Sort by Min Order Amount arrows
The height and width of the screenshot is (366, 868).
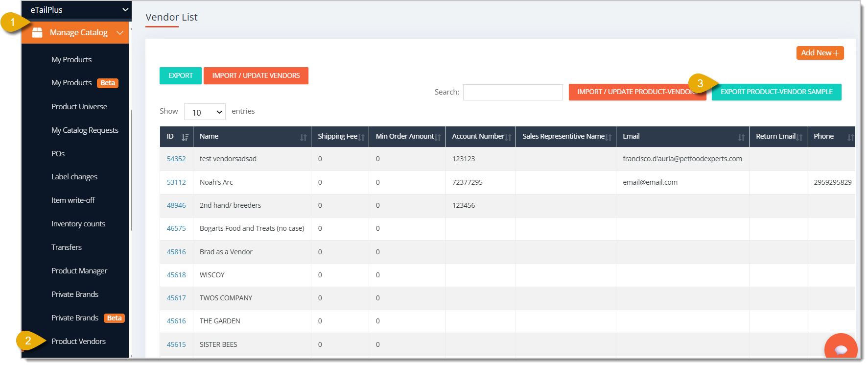438,137
